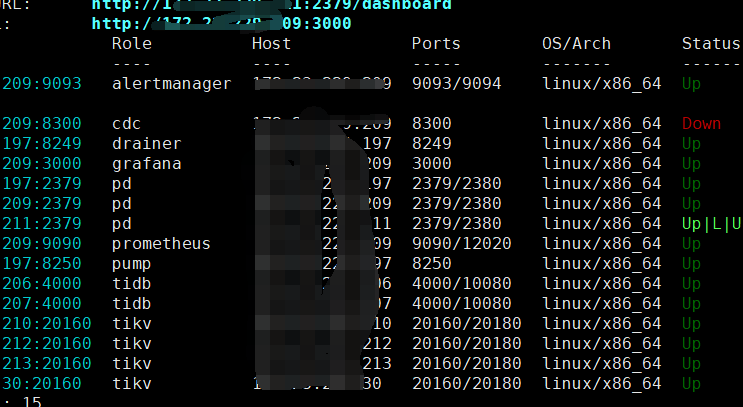Click the red Down status
Screen dimensions: 743x407
[701, 124]
